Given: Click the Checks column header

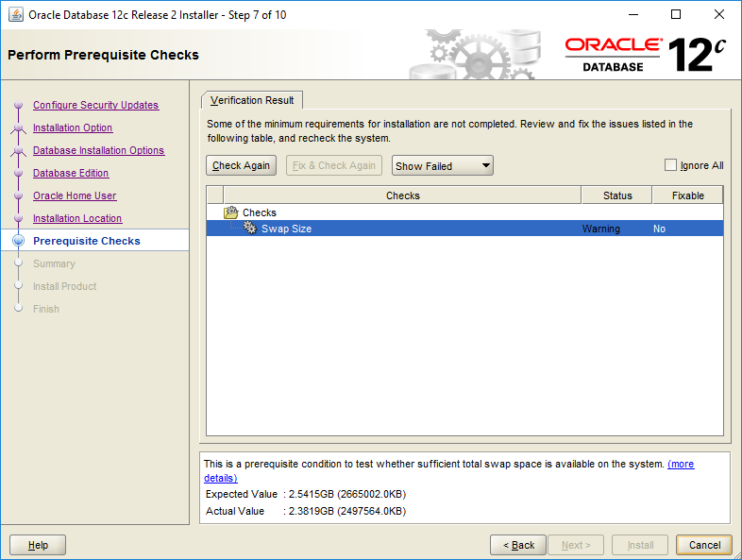Looking at the screenshot, I should [x=403, y=195].
